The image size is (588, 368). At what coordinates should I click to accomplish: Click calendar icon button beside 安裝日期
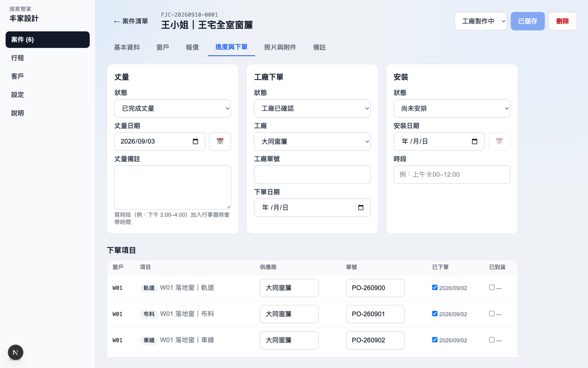point(499,141)
